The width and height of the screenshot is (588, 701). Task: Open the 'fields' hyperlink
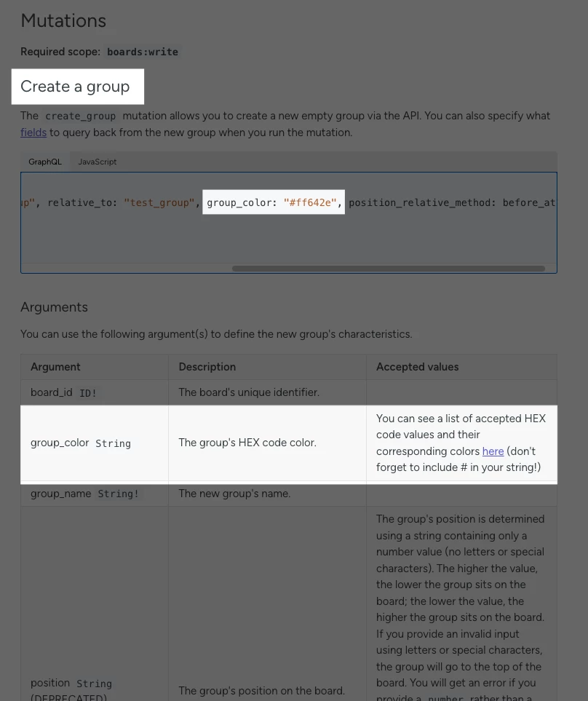(33, 132)
